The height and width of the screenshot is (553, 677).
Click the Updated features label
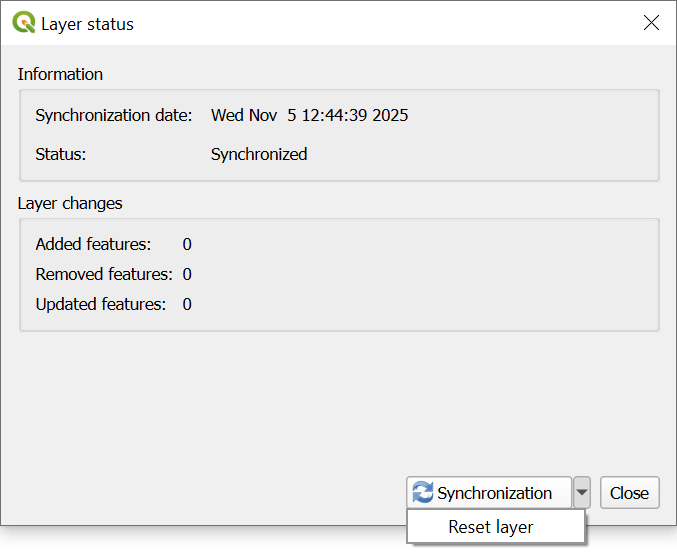coord(101,304)
